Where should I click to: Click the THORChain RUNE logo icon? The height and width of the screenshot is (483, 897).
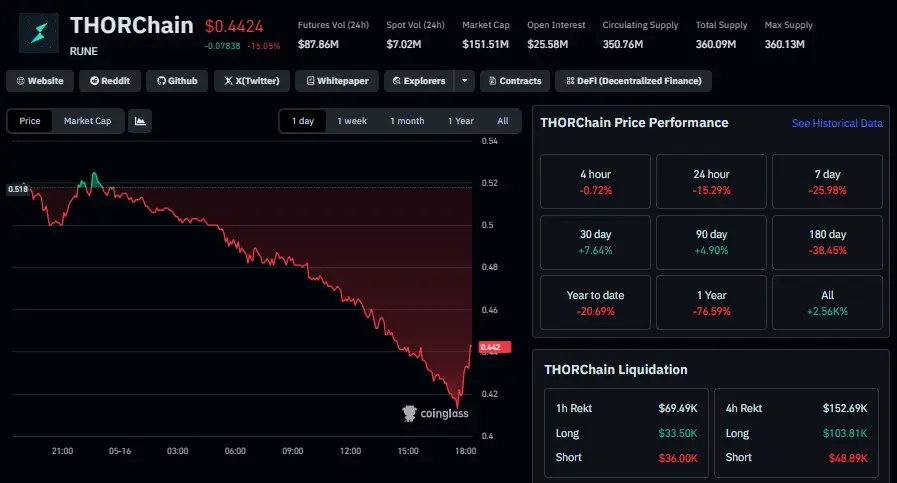pos(39,33)
